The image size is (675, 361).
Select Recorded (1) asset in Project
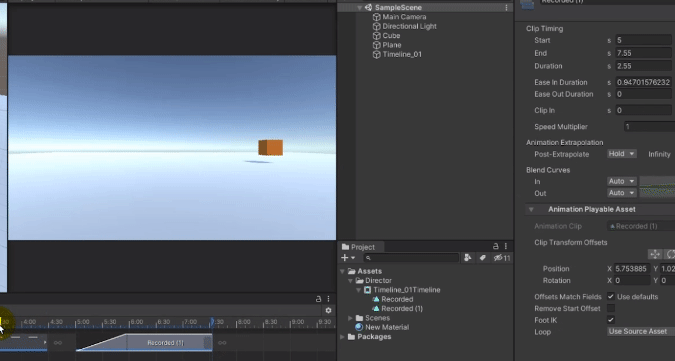(402, 309)
